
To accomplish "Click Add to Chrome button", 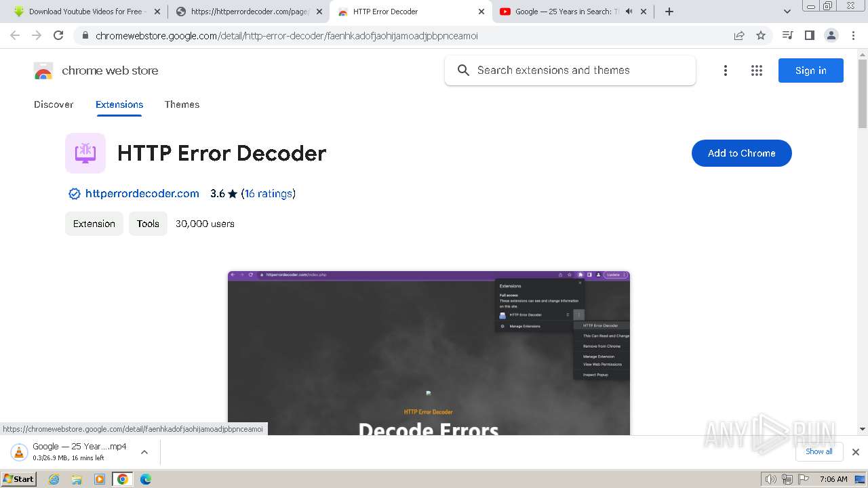I will coord(741,153).
